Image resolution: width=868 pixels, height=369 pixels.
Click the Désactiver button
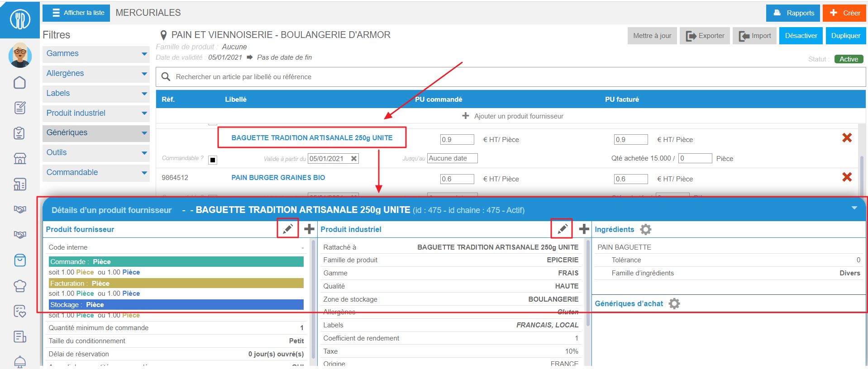tap(801, 36)
